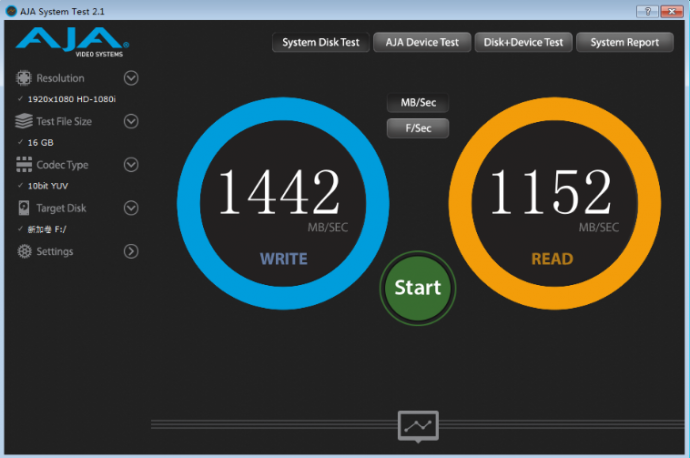
Task: Click the Target Disk drive icon
Action: (25, 208)
